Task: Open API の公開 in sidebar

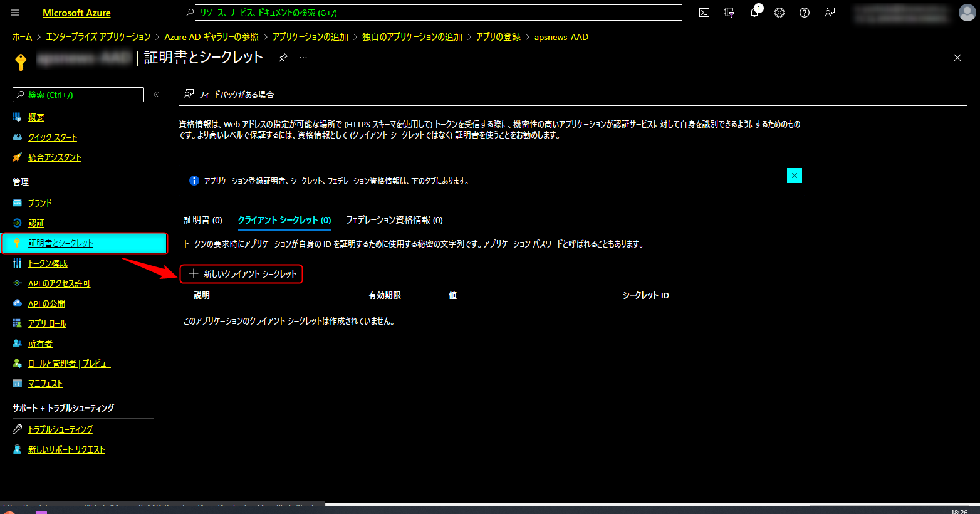Action: (46, 303)
